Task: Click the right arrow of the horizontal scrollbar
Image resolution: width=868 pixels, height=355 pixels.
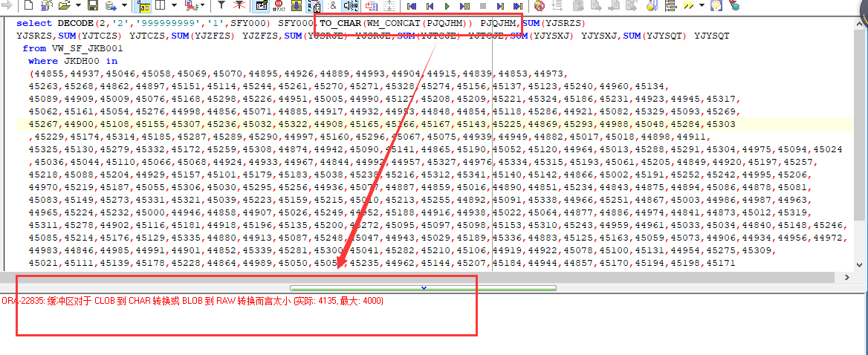Action: coord(847,277)
